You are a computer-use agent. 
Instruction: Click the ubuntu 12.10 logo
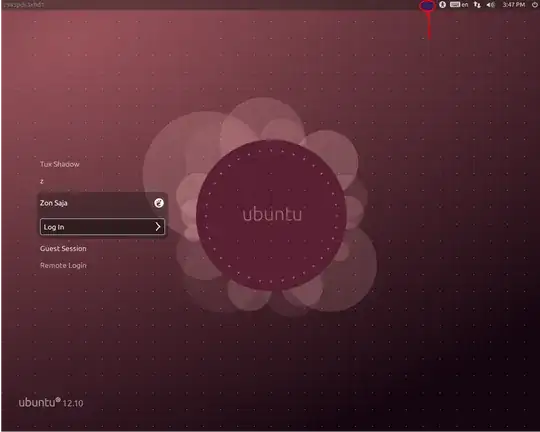(51, 402)
